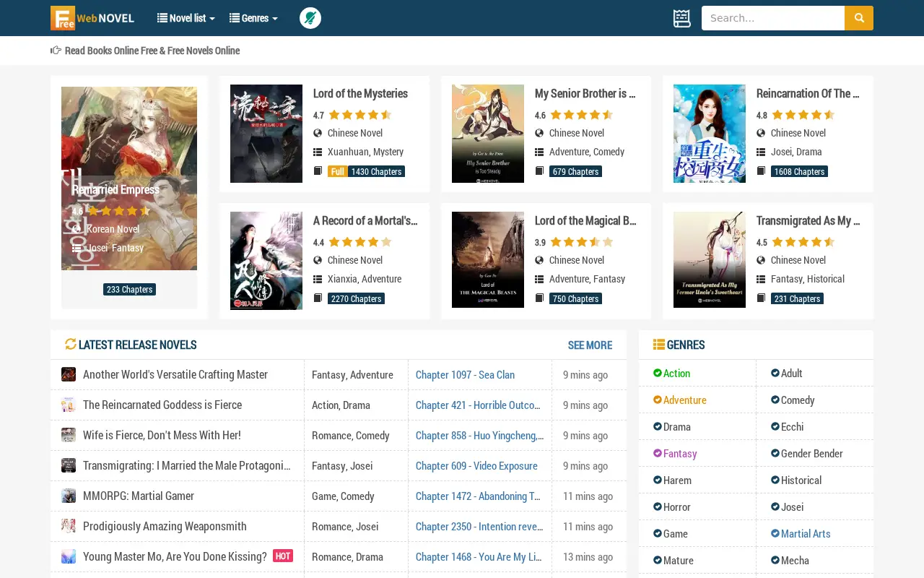The width and height of the screenshot is (924, 578).
Task: Click small cover icon of Young Master Mo
Action: point(69,556)
